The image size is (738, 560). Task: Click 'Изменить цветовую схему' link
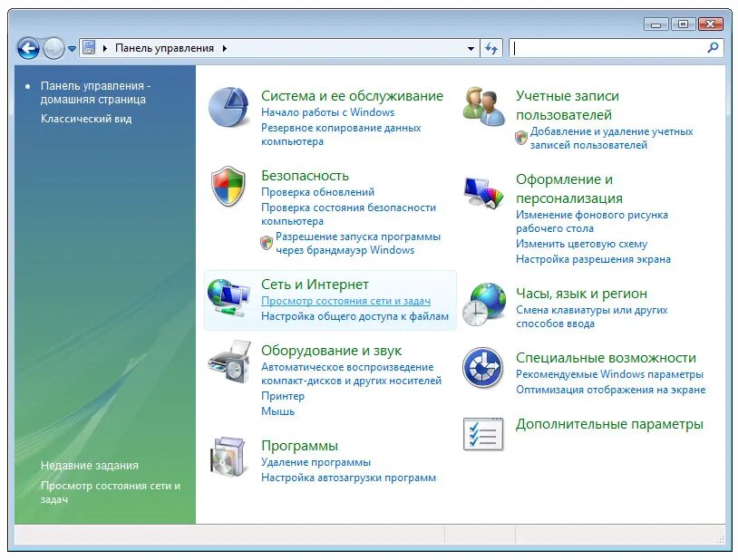click(x=581, y=244)
